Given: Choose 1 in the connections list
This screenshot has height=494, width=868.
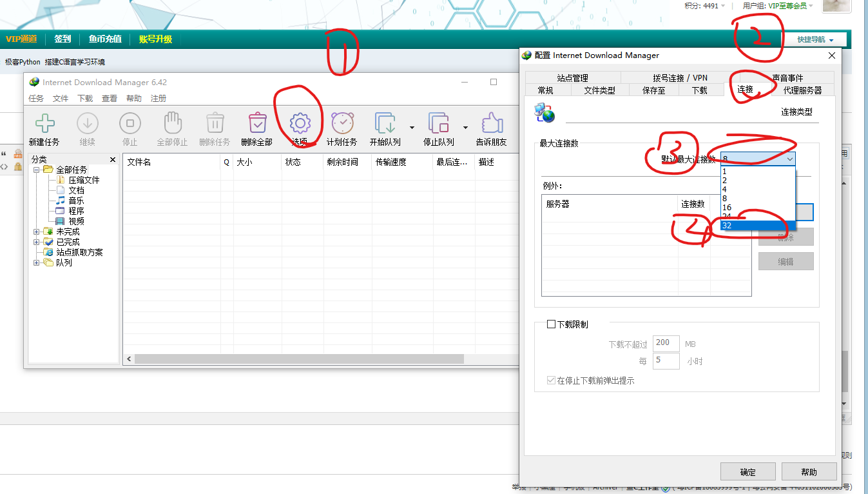Looking at the screenshot, I should pos(758,172).
